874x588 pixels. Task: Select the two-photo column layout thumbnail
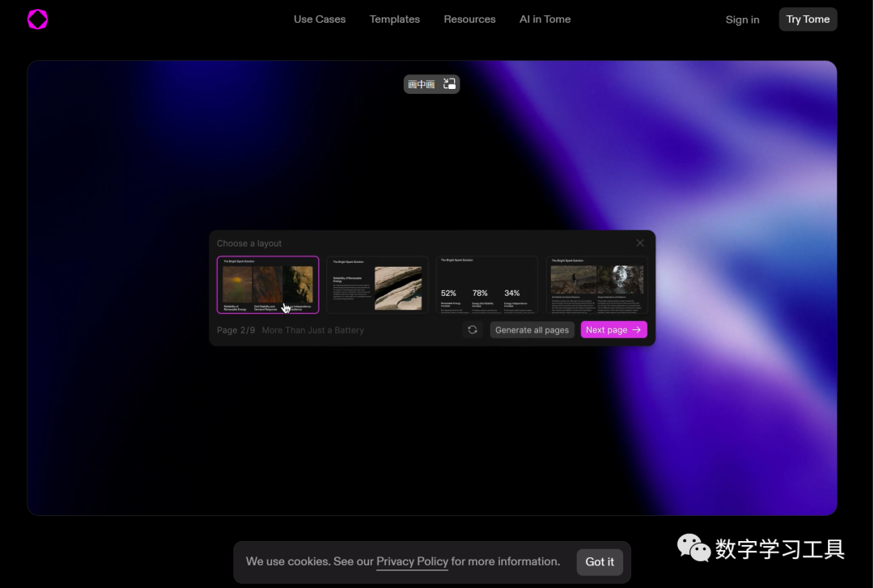(x=596, y=285)
